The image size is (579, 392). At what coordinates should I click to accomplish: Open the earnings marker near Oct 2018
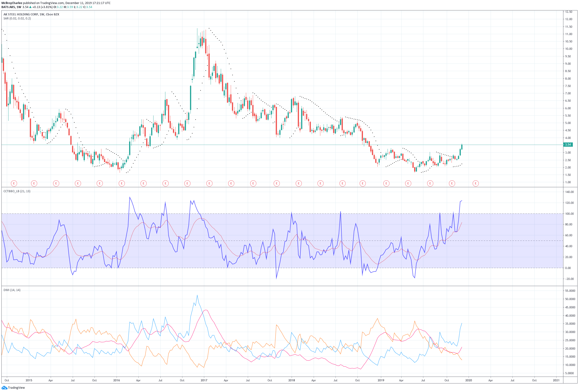tap(362, 183)
